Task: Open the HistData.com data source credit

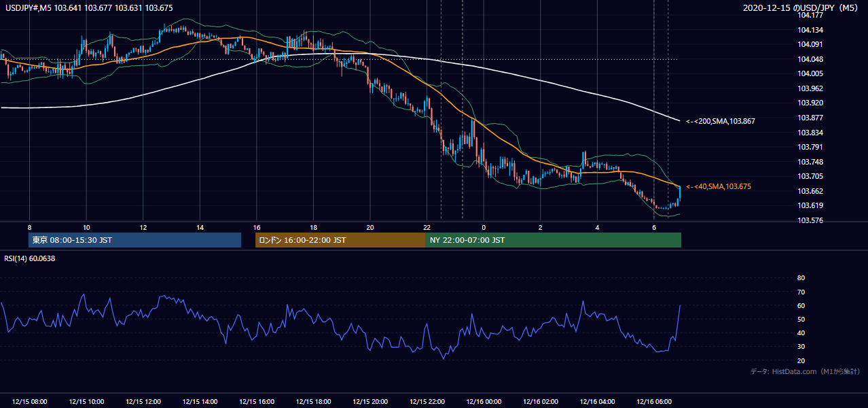Action: 806,371
